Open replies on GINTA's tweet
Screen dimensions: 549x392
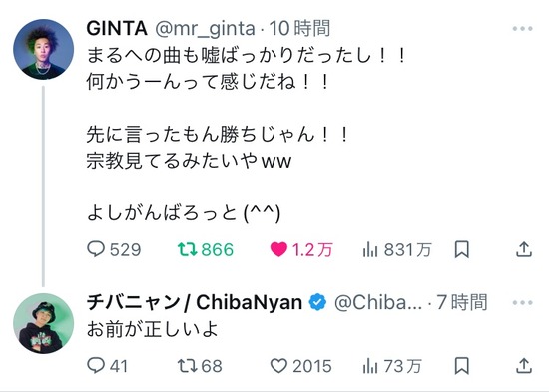tap(114, 250)
